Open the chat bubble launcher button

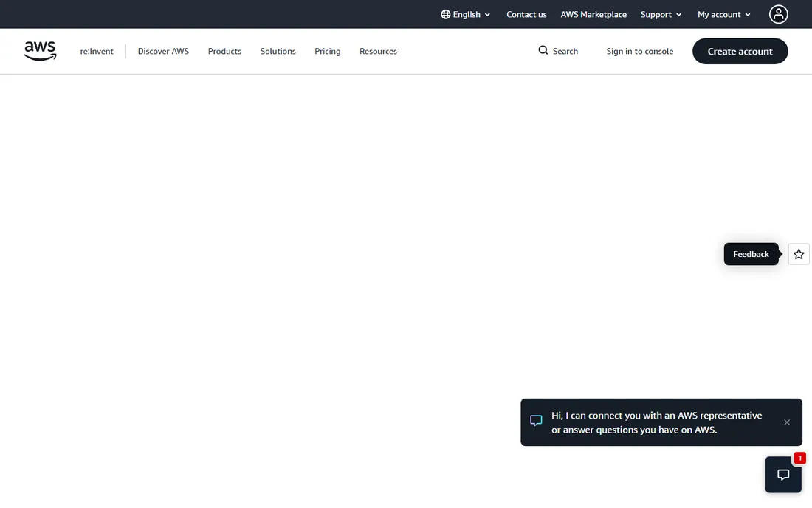click(x=783, y=474)
